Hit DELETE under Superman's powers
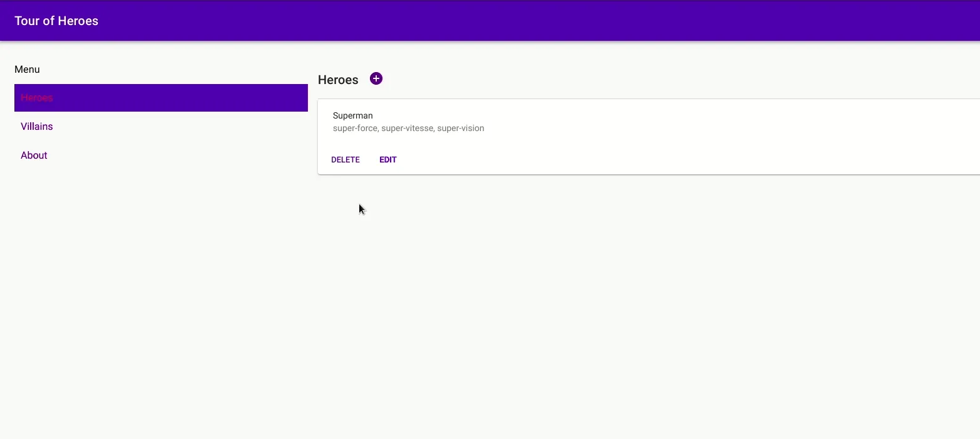Viewport: 980px width, 439px height. pyautogui.click(x=345, y=159)
